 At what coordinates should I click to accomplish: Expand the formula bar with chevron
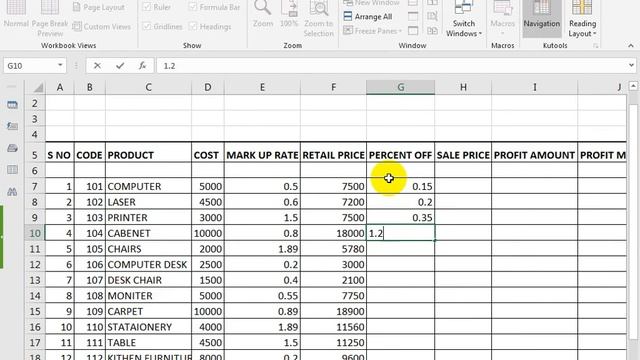click(x=631, y=65)
